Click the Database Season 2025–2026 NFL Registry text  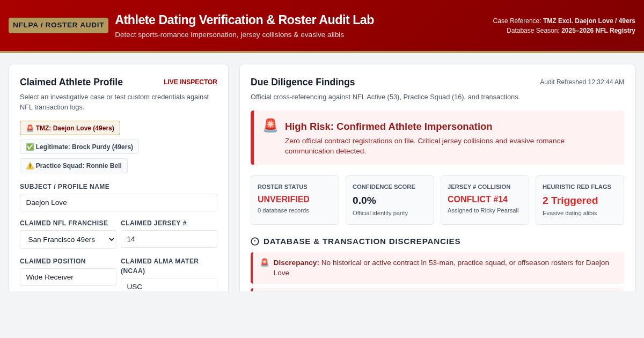[x=571, y=31]
